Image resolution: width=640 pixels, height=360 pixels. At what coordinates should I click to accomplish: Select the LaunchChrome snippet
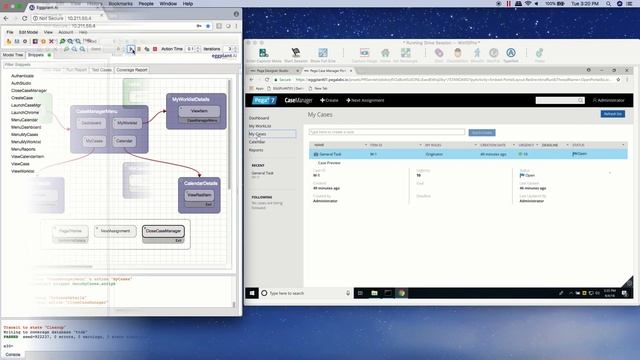coord(25,113)
